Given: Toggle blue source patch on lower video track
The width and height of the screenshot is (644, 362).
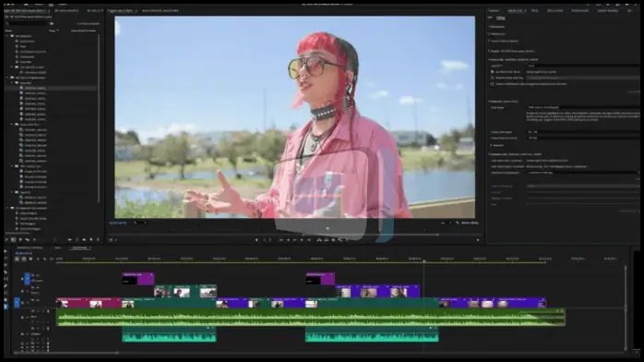Looking at the screenshot, I should coord(17,303).
